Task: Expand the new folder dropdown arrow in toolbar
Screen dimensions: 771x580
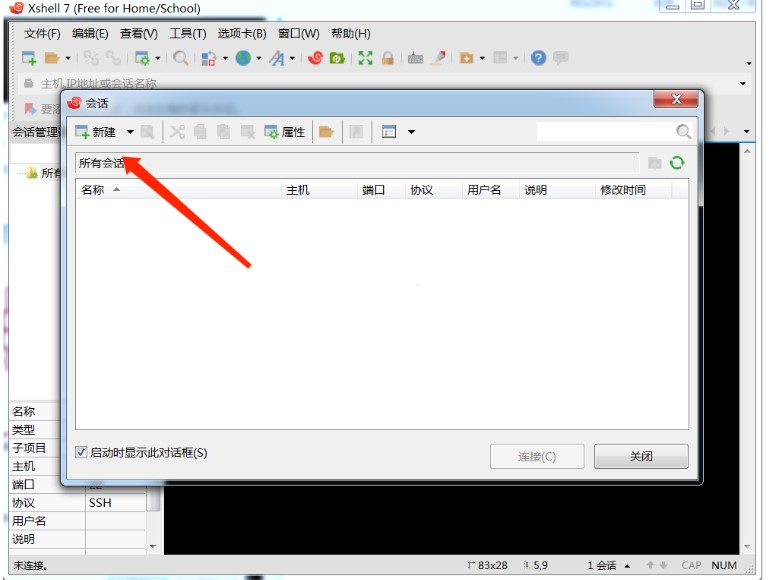Action: 482,58
